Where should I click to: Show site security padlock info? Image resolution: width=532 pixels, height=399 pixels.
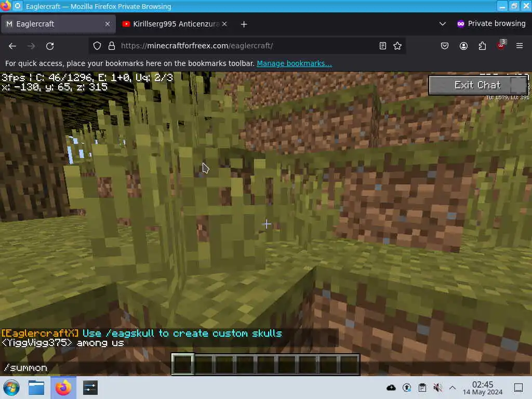[x=112, y=46]
